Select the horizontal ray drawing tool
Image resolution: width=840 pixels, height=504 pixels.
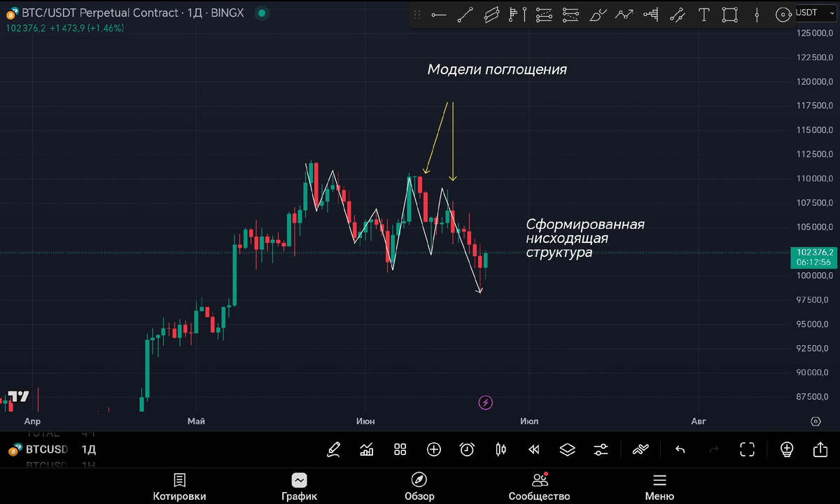click(439, 15)
